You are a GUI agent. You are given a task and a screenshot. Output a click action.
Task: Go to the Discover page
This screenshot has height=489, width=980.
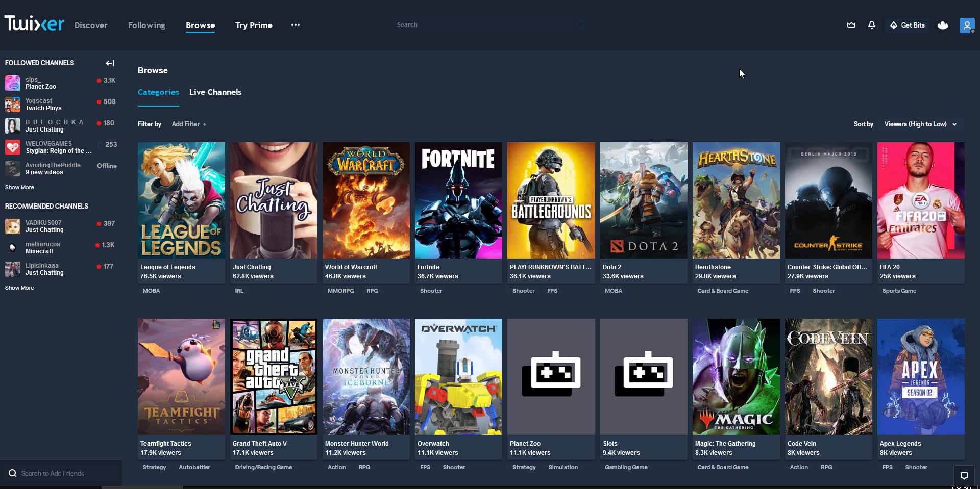91,25
